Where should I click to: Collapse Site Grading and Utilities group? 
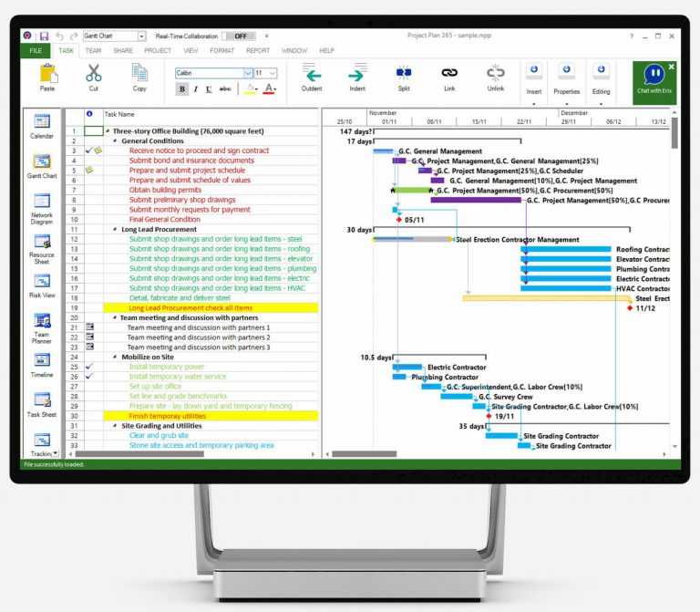pyautogui.click(x=115, y=426)
